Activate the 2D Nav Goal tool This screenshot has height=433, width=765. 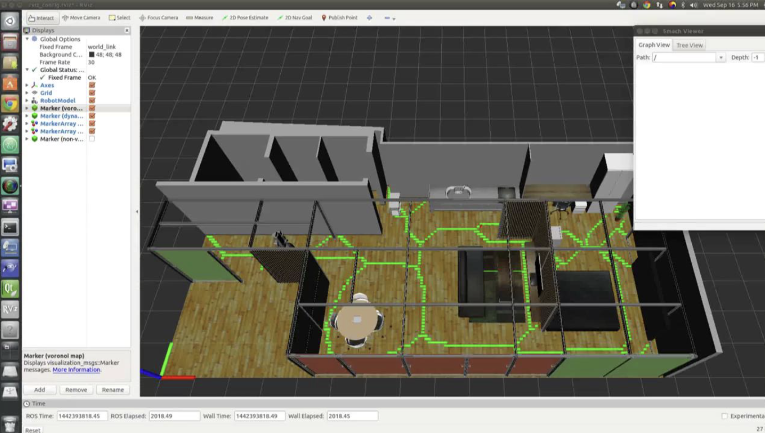click(295, 18)
